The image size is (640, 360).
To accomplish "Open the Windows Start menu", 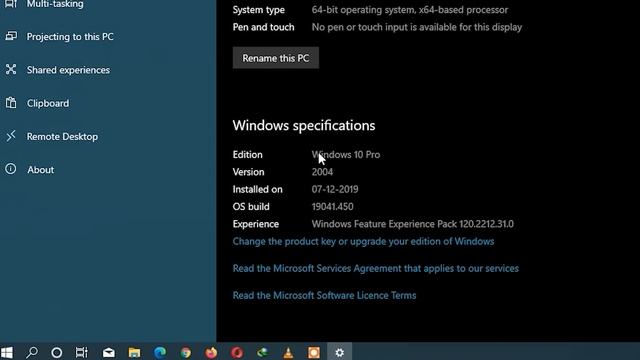I will pos(7,352).
